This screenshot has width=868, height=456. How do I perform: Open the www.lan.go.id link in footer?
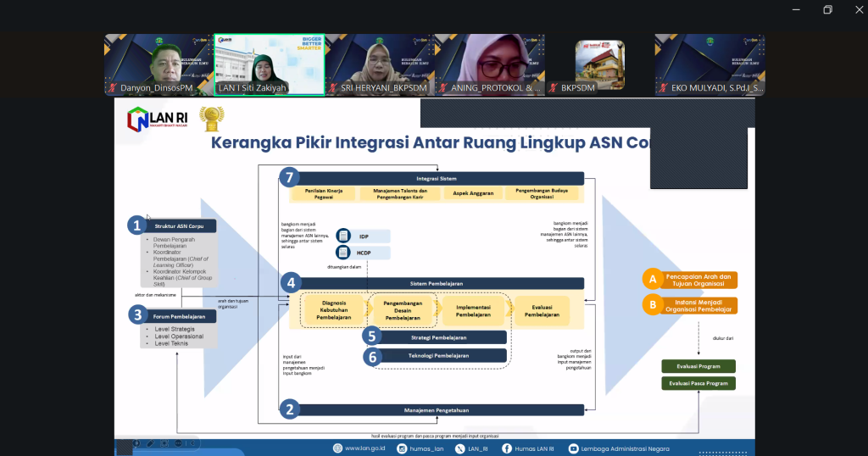coord(368,448)
